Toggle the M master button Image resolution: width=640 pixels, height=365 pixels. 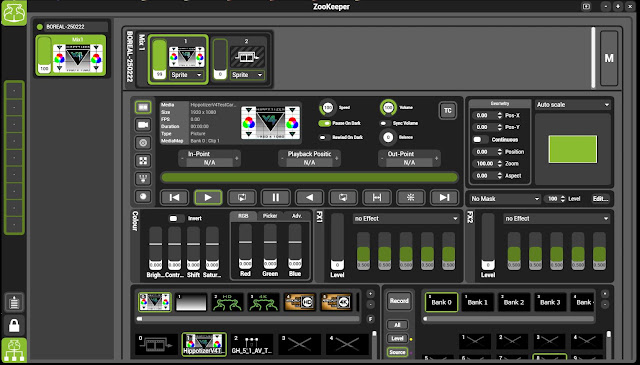[x=609, y=58]
